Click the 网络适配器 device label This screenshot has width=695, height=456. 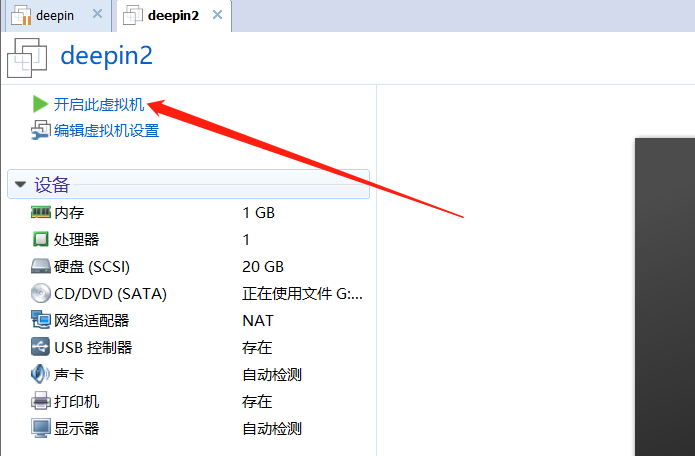92,320
